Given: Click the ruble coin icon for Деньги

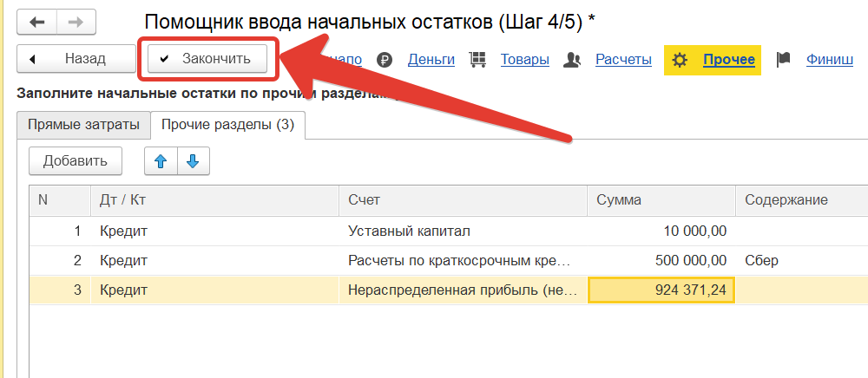Looking at the screenshot, I should [x=385, y=60].
